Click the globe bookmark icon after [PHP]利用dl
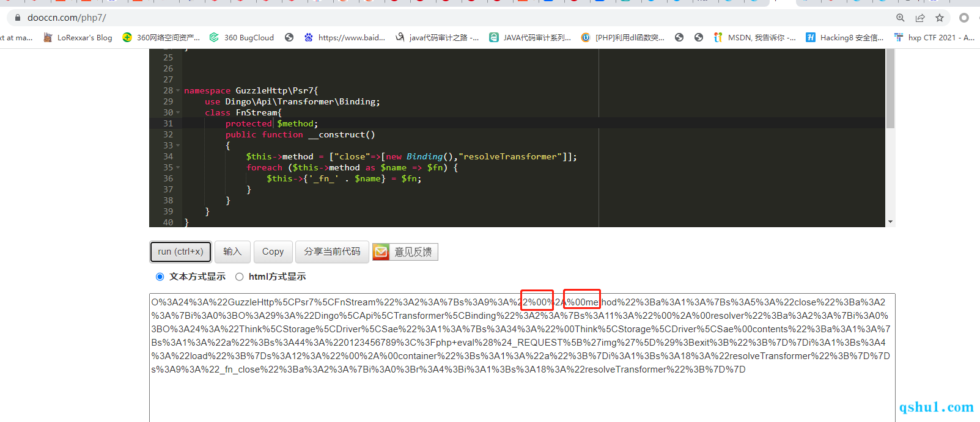 (x=679, y=37)
